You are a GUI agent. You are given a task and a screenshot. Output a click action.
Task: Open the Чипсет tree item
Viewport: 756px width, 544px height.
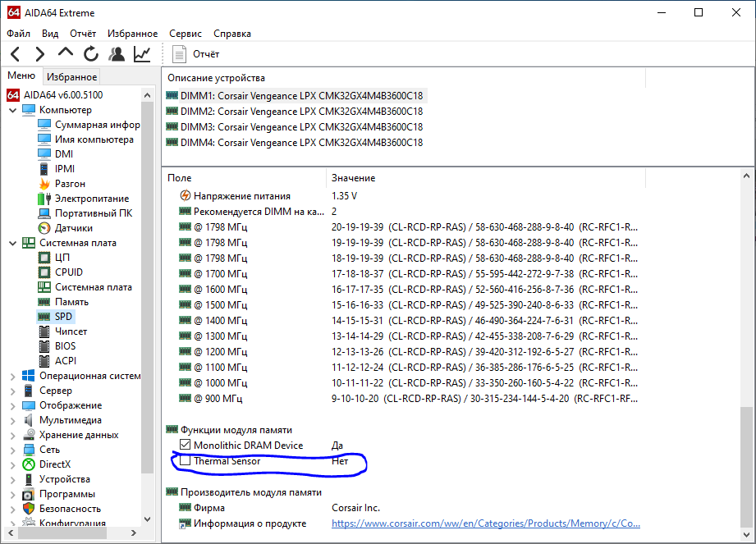click(x=62, y=331)
